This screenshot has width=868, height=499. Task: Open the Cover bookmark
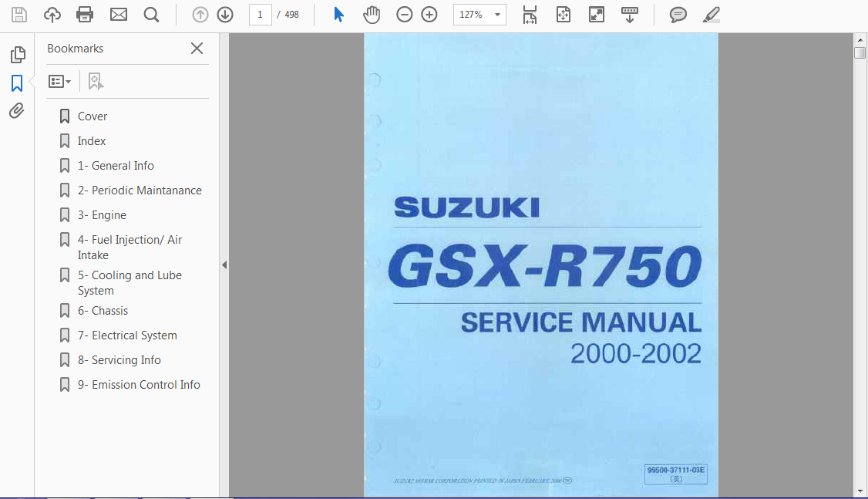[x=92, y=116]
